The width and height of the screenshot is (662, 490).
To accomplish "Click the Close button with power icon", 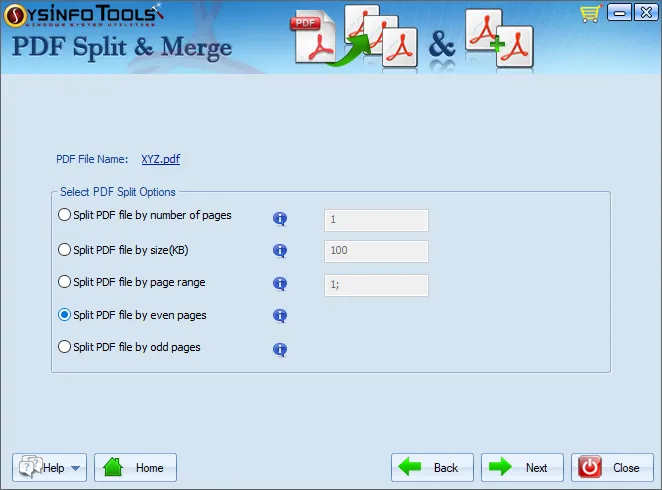I will point(612,468).
